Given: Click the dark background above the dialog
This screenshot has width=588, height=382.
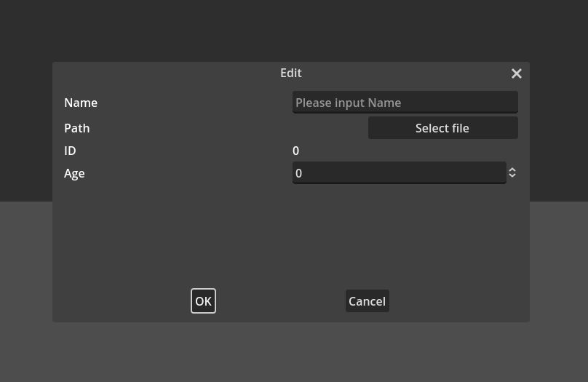Looking at the screenshot, I should coord(291,29).
